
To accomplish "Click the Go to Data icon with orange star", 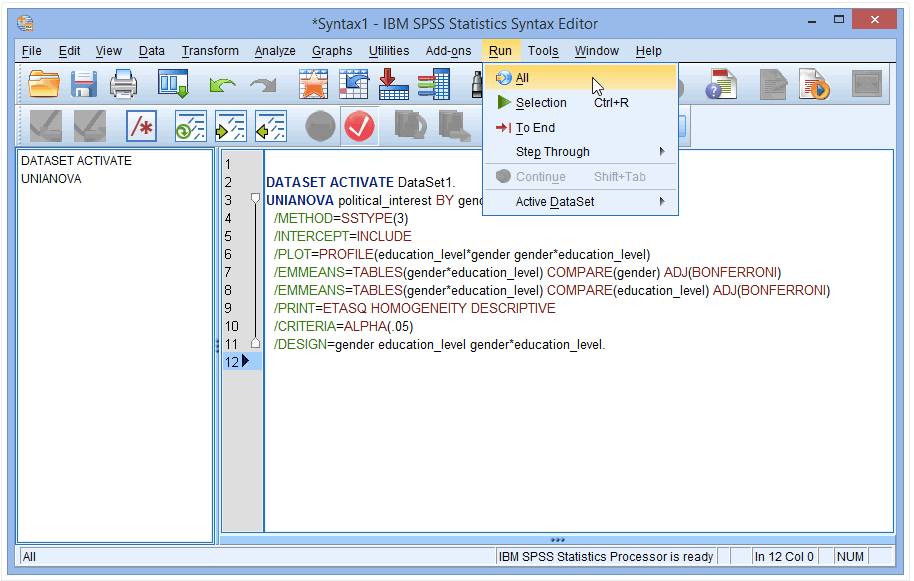I will tap(314, 84).
